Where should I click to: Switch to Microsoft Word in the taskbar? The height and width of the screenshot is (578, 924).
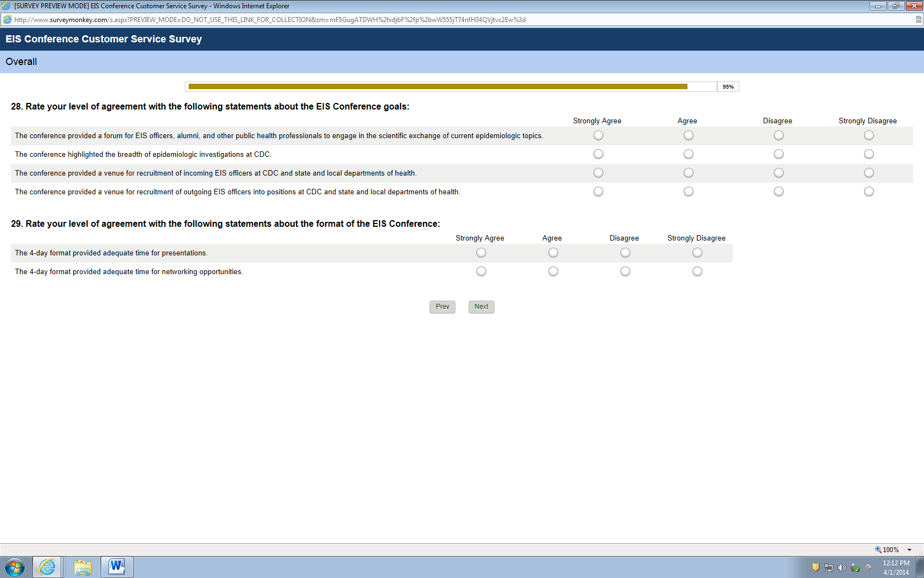[117, 567]
